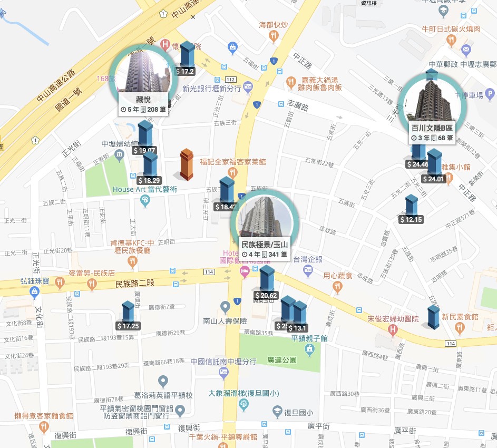Screen dimensions: 497x448
Task: Click the 海都快炒 restaurant pin
Action: point(273,36)
